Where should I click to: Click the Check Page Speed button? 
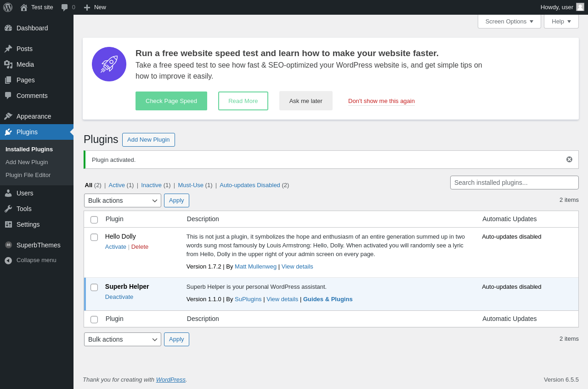[171, 101]
